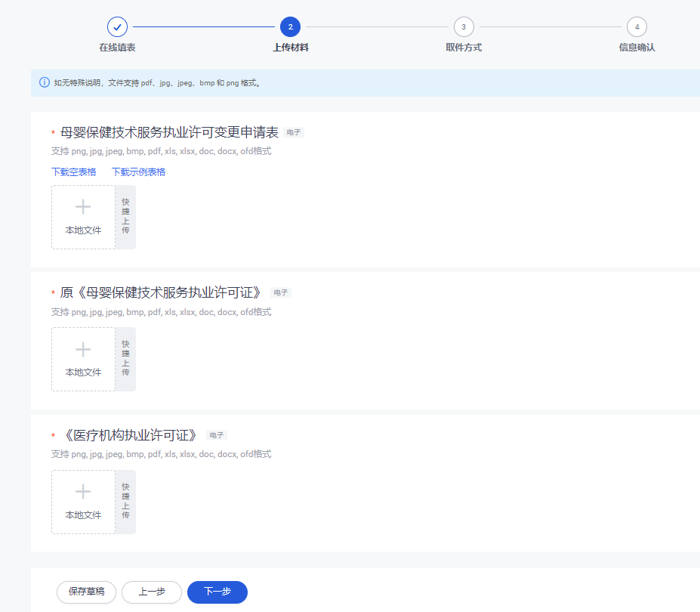Click plus icon under 《医疗机构执业许可证》
Image resolution: width=700 pixels, height=612 pixels.
[x=83, y=492]
